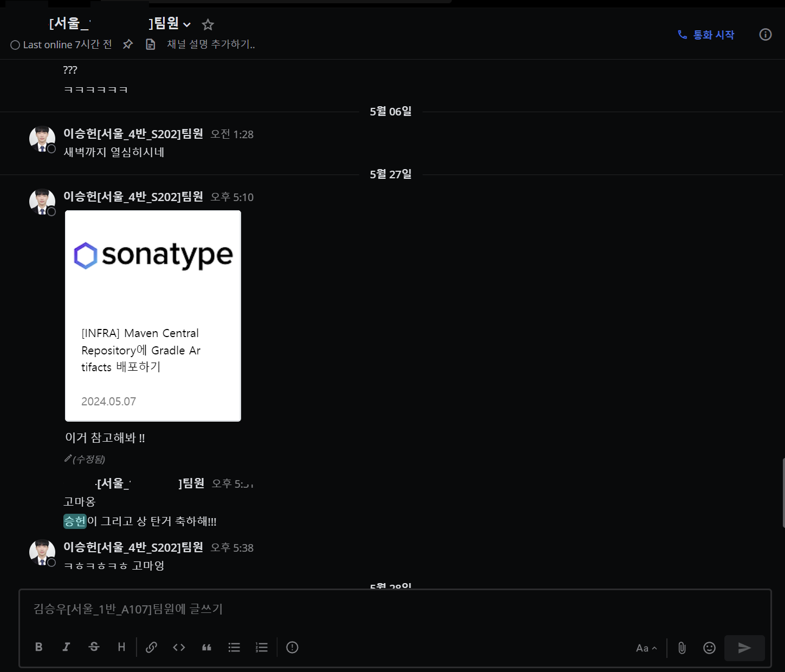The image size is (785, 672).
Task: Click the 'ㅋㅋㅋㅋㅋㅋ' message text
Action: (95, 89)
